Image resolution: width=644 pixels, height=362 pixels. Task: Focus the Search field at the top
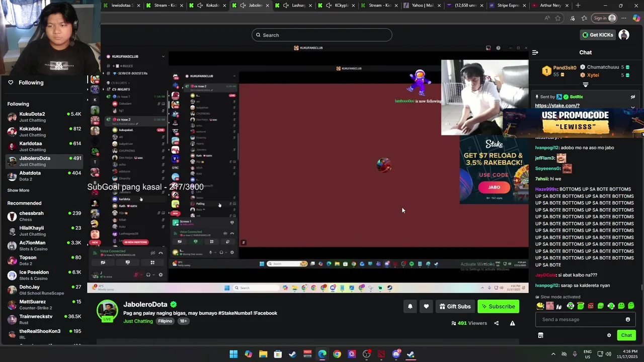click(322, 35)
